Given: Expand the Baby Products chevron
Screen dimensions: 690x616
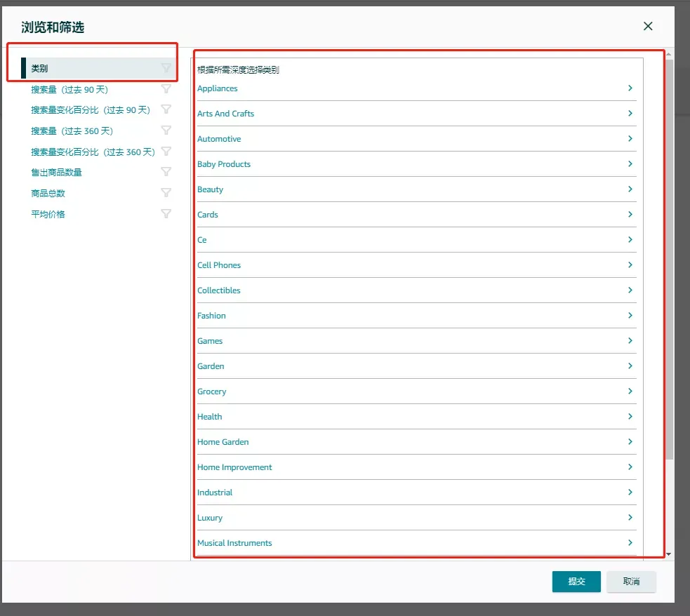Looking at the screenshot, I should tap(630, 163).
